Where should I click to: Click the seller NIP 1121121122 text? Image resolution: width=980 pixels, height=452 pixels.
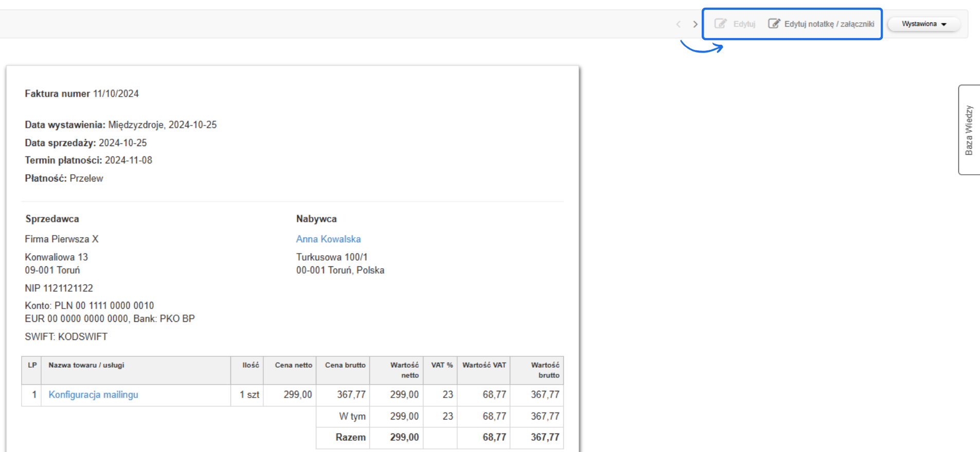coord(59,288)
